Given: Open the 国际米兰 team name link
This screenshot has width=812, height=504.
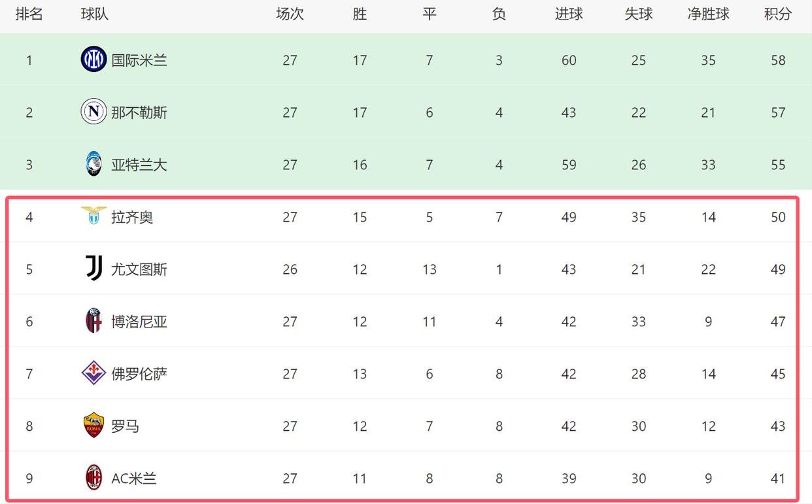Looking at the screenshot, I should (139, 60).
